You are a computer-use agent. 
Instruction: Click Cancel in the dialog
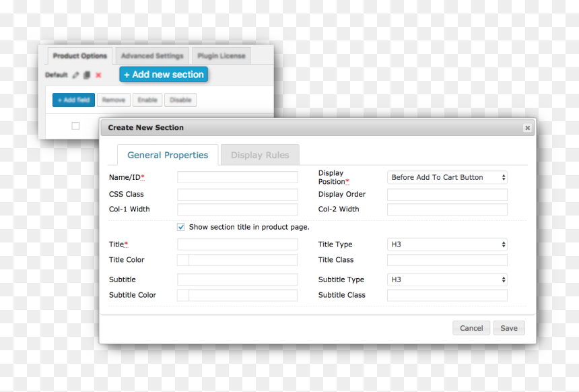tap(471, 328)
